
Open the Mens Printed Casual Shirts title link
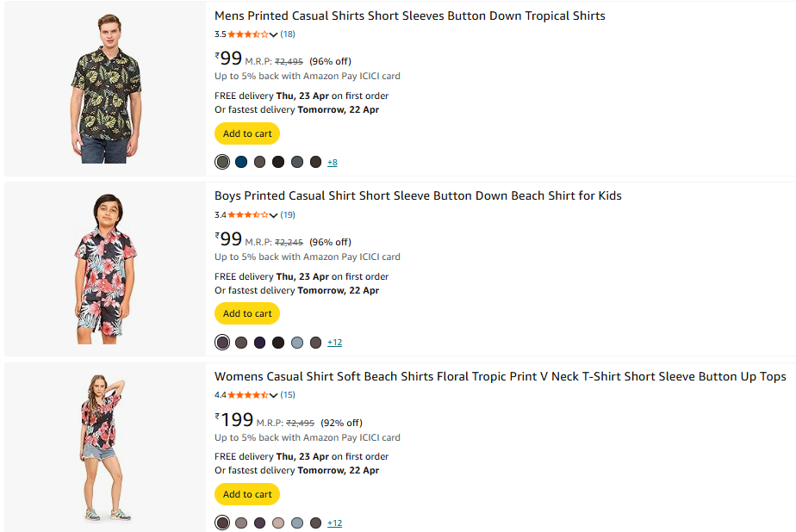[x=409, y=15]
